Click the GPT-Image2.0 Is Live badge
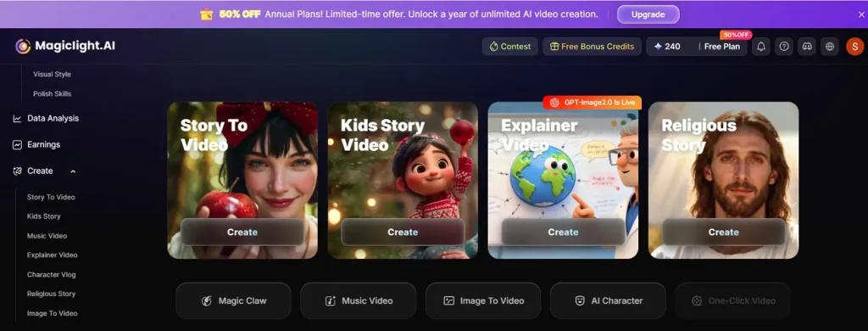The image size is (868, 331). [x=592, y=102]
